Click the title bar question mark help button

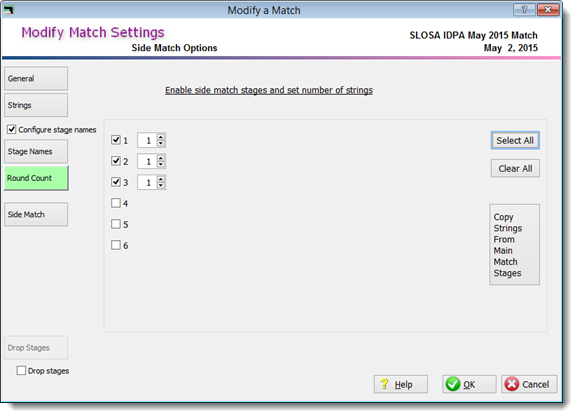[x=524, y=10]
